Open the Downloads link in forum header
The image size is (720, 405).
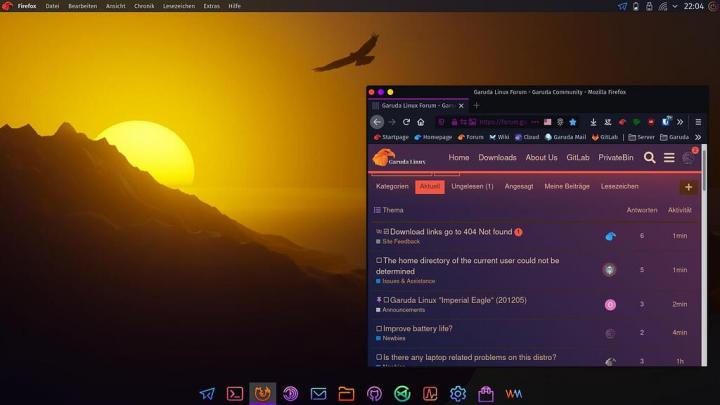click(497, 157)
